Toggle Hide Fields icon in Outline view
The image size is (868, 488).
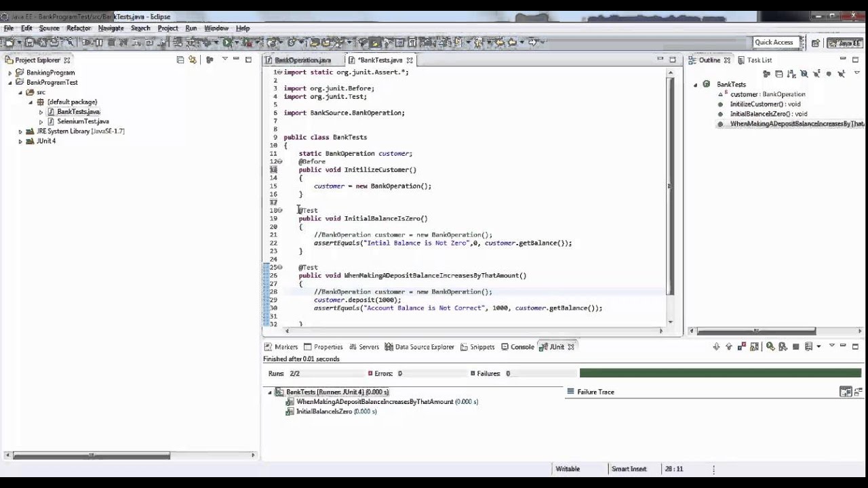pos(804,74)
